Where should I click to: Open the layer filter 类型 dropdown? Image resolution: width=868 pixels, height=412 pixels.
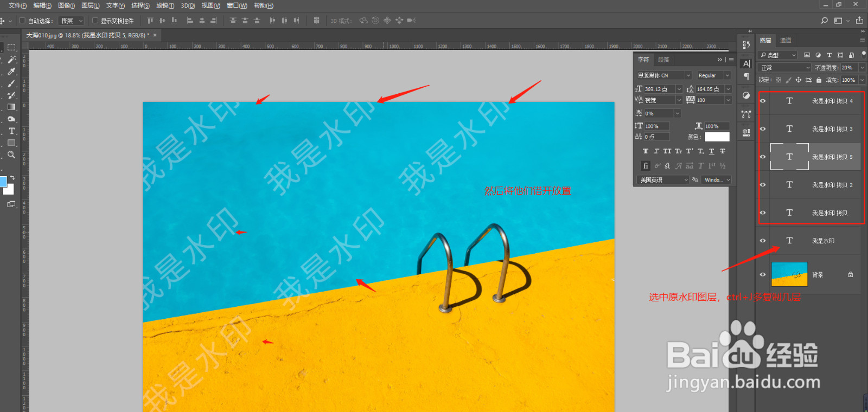tap(778, 55)
